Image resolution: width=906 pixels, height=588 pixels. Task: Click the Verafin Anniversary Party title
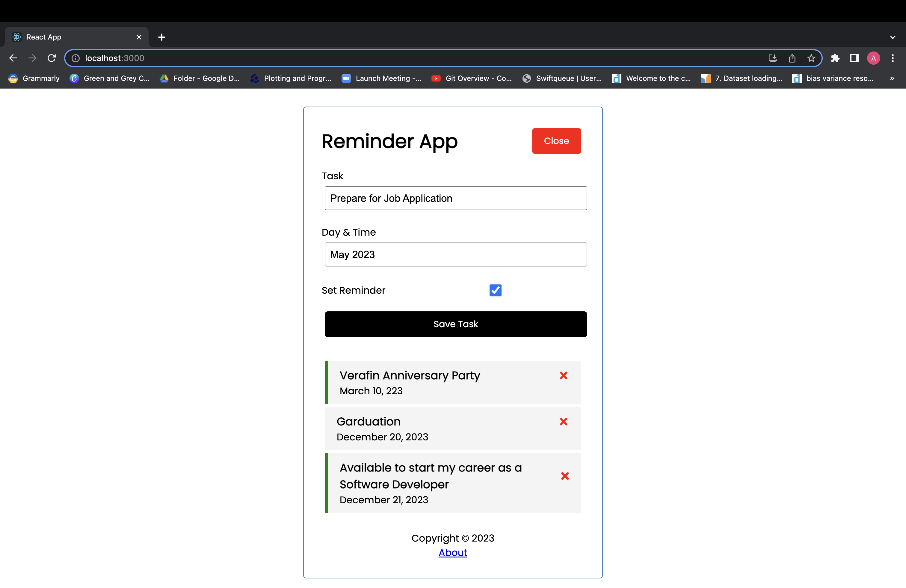point(410,375)
